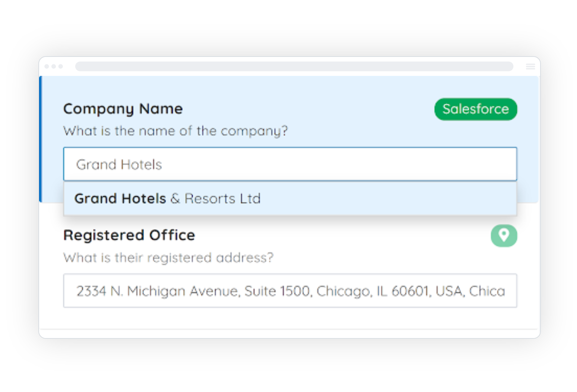Click the green Salesforce badge

(x=475, y=109)
